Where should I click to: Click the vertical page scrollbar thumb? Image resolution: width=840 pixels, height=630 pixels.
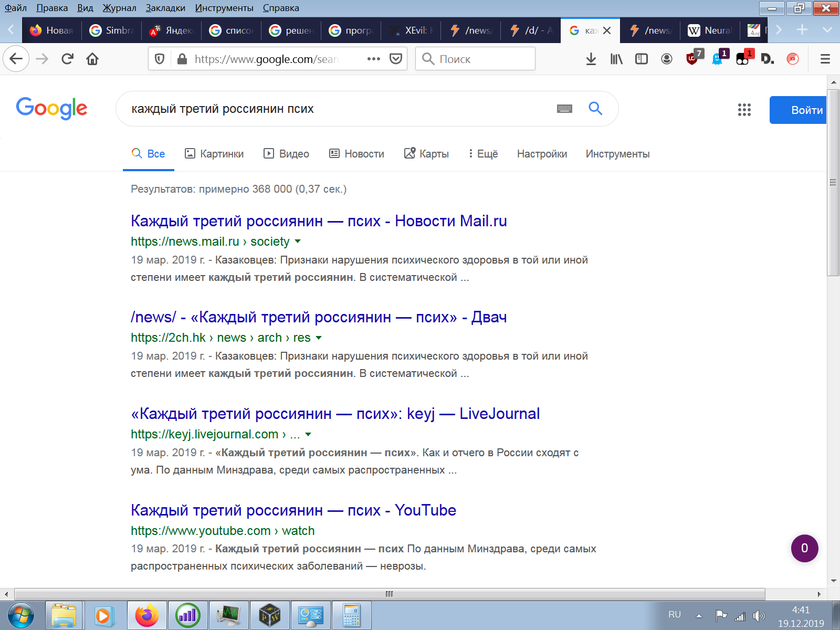coord(833,183)
